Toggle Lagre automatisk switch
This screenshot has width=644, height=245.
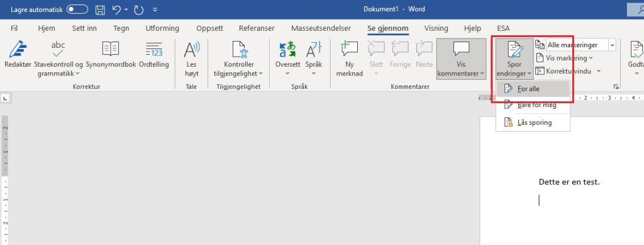77,9
